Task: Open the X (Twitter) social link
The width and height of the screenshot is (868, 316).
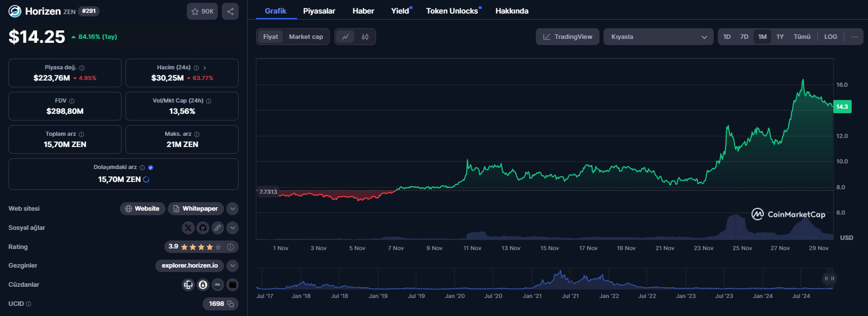Action: [189, 228]
